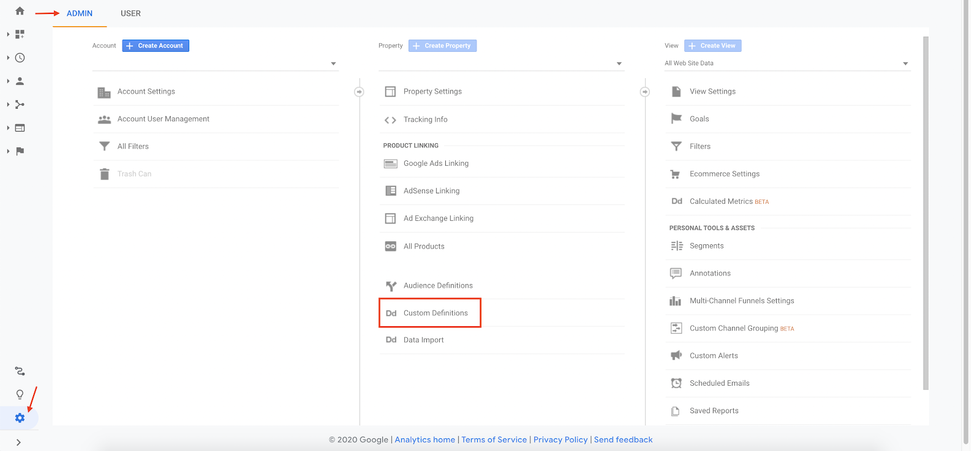980x451 pixels.
Task: Click the Custom Alerts megaphone icon
Action: 677,356
